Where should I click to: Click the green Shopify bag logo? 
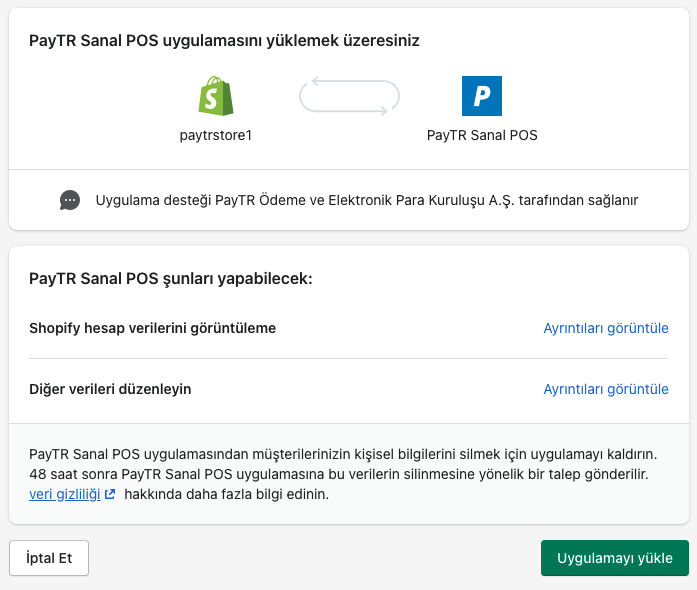(215, 96)
